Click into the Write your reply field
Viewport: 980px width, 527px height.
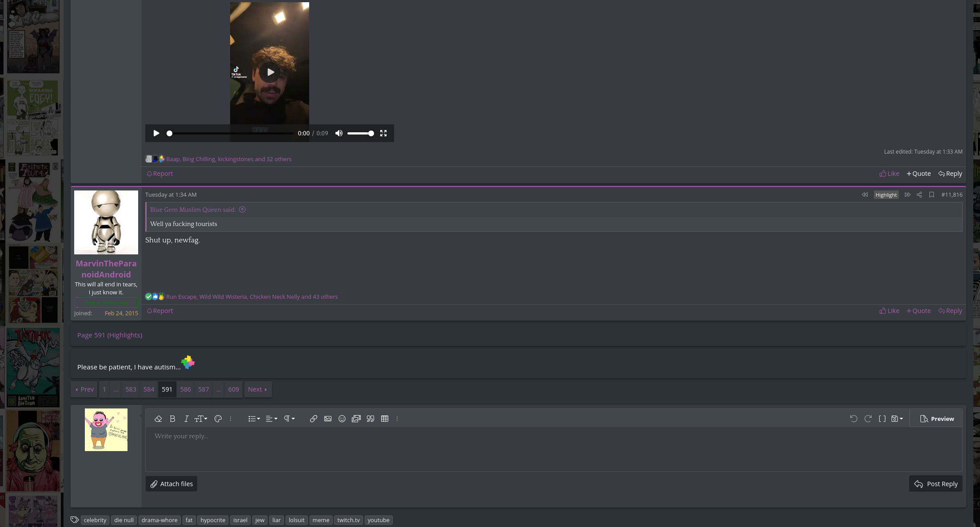coord(554,449)
